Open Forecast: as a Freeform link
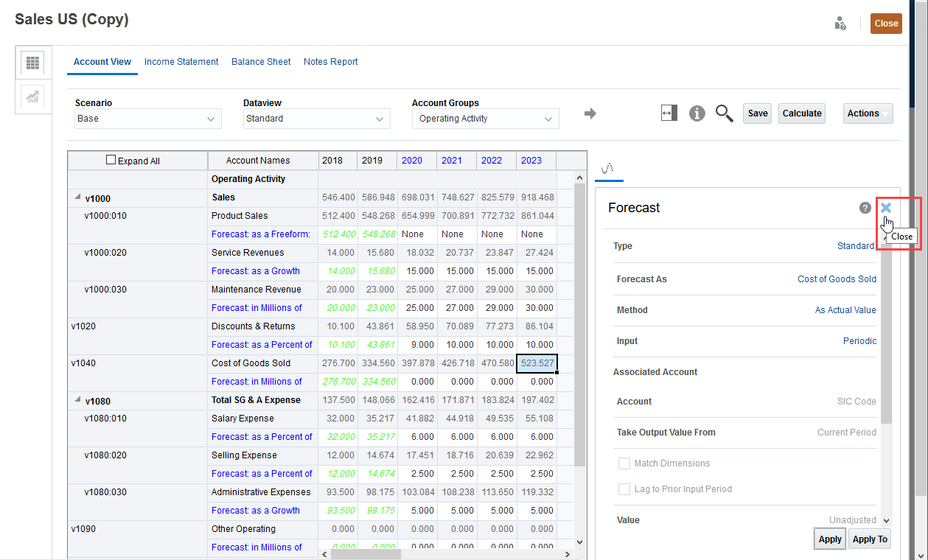The width and height of the screenshot is (928, 560). (x=260, y=234)
